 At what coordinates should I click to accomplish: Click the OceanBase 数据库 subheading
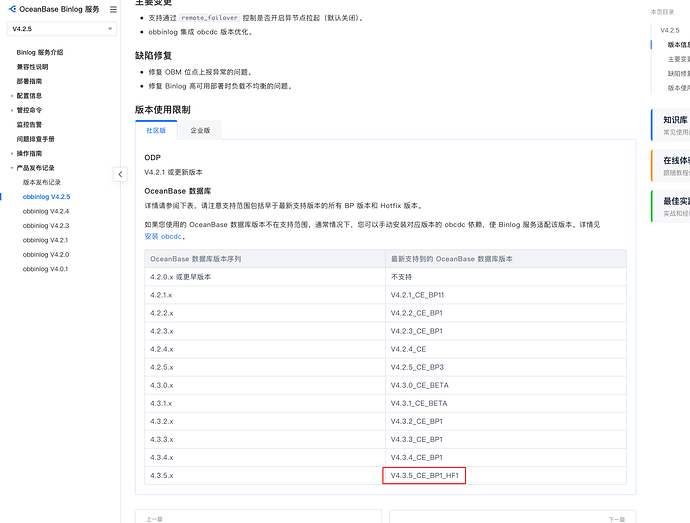click(x=178, y=191)
